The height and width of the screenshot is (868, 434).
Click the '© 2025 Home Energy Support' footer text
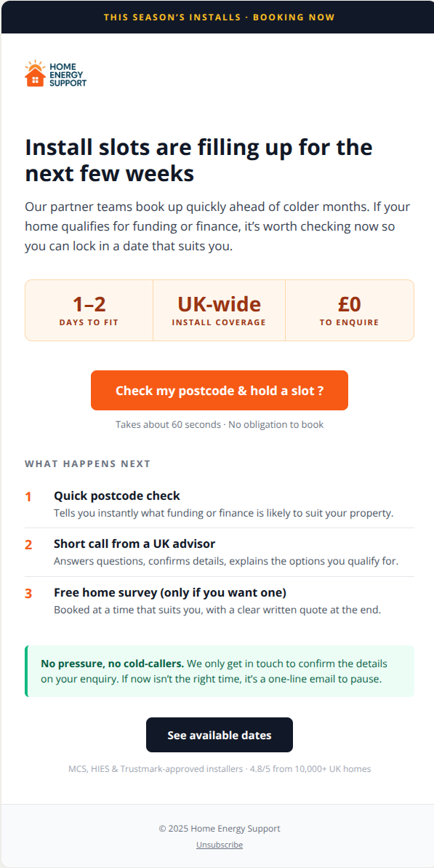pyautogui.click(x=220, y=829)
